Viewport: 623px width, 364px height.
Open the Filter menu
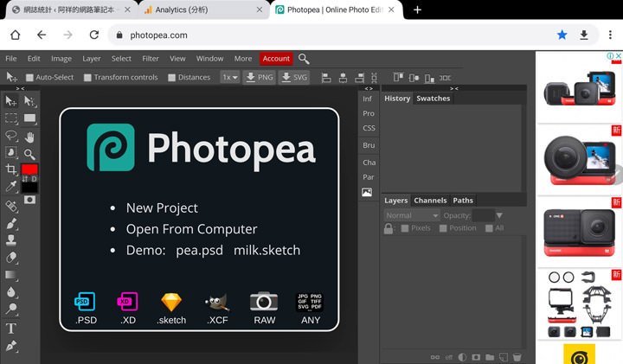click(x=151, y=58)
